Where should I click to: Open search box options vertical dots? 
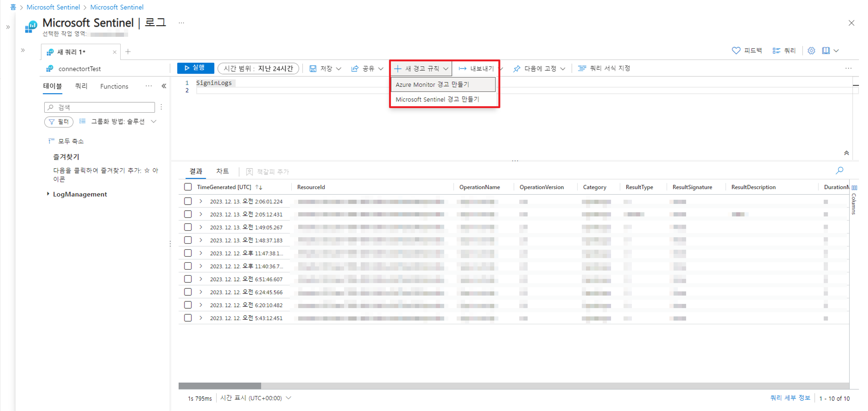tap(161, 107)
